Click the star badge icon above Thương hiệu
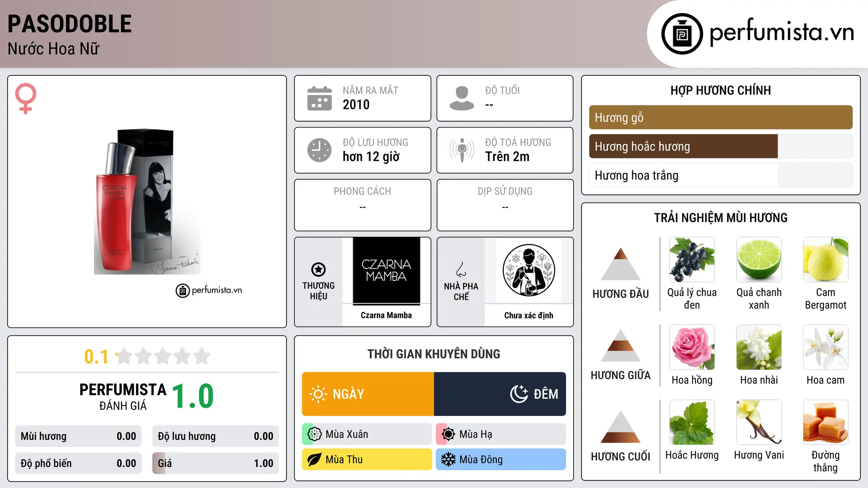 [318, 269]
